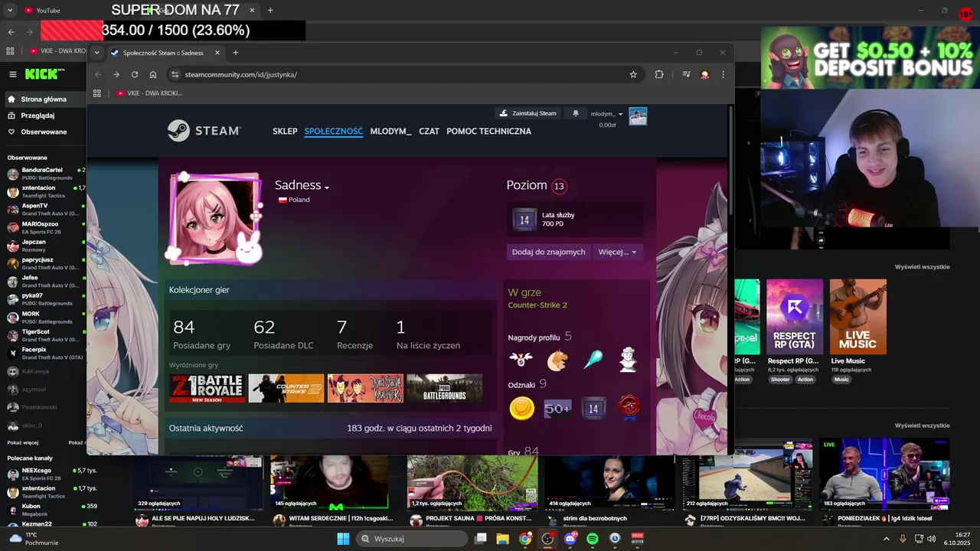This screenshot has height=551, width=980.
Task: Open the 84 Posiadane gry stat
Action: coord(202,334)
